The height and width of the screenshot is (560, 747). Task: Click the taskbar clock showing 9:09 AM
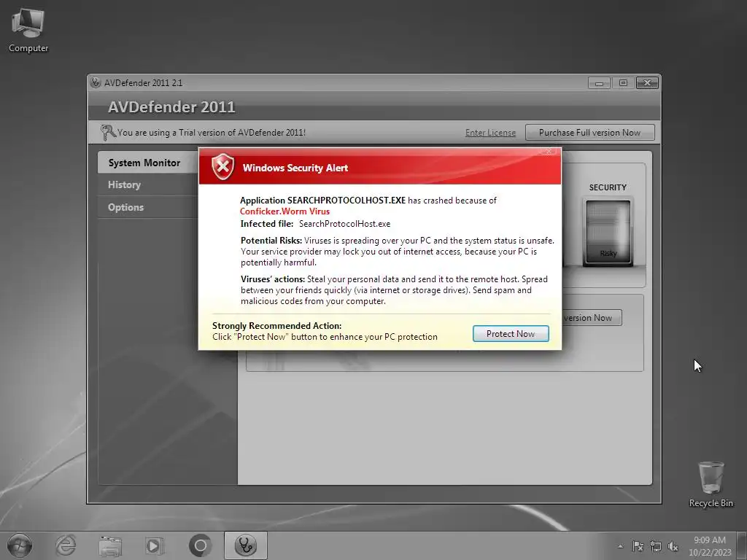pos(710,545)
